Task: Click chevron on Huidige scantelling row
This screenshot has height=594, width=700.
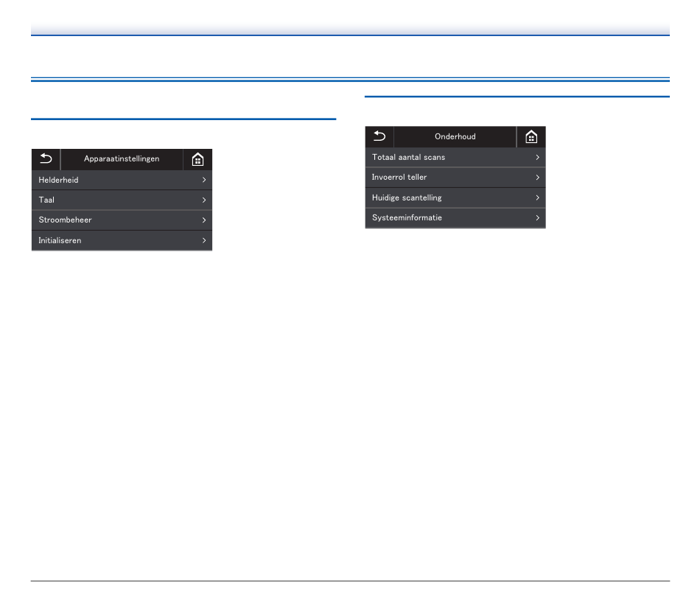Action: click(x=537, y=198)
